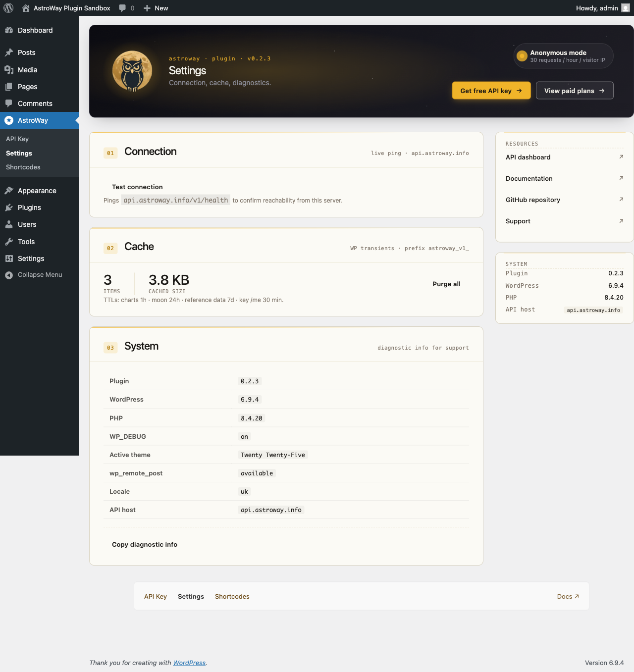Select Settings in the AstroWay submenu
This screenshot has width=634, height=672.
tap(19, 154)
